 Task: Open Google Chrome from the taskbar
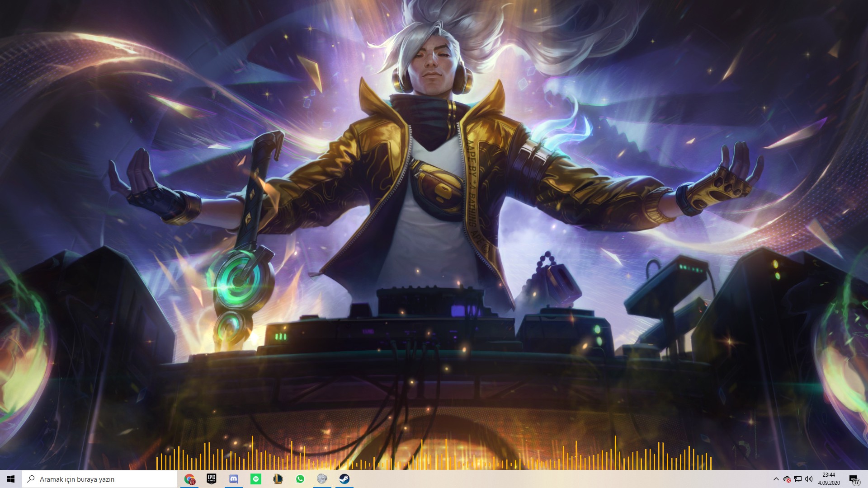coord(189,479)
